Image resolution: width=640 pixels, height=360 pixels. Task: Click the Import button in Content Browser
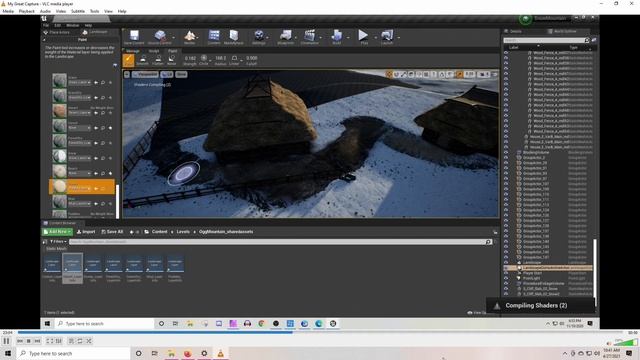[x=86, y=232]
